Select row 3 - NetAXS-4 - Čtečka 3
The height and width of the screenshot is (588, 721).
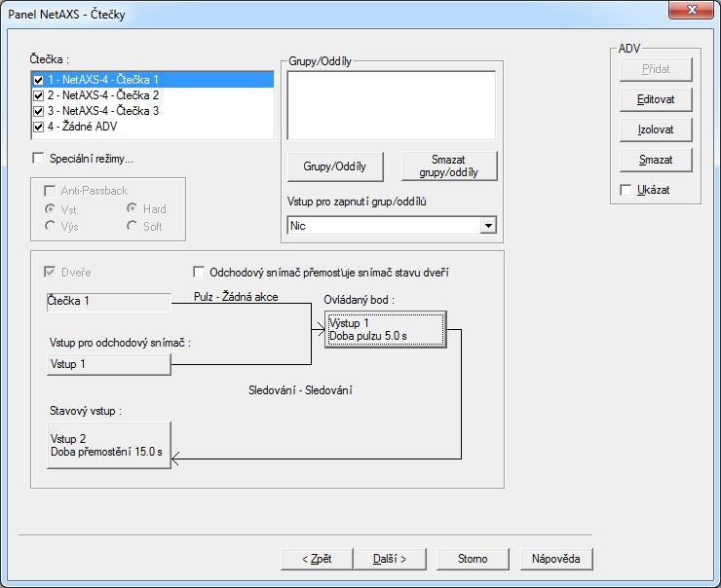pyautogui.click(x=153, y=111)
